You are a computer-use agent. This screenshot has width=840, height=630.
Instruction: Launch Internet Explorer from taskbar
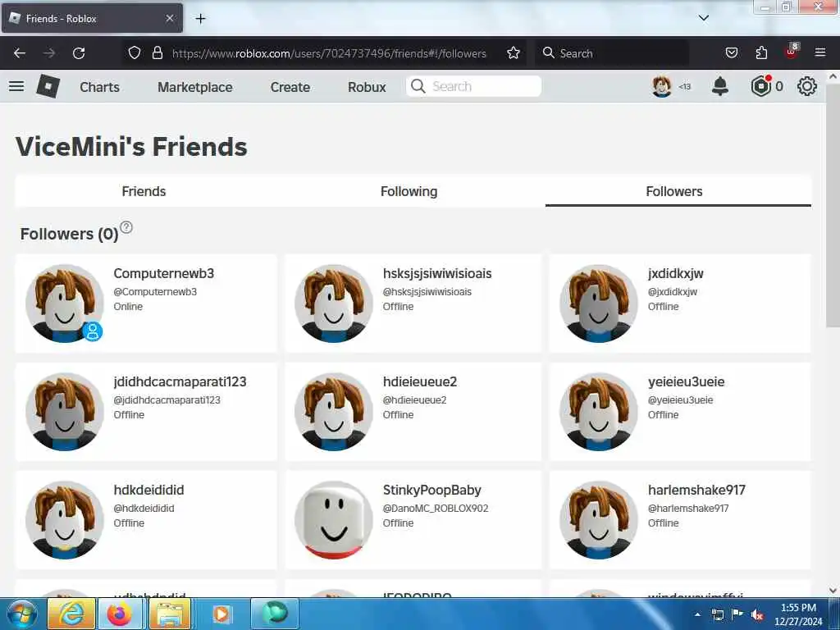tap(71, 614)
